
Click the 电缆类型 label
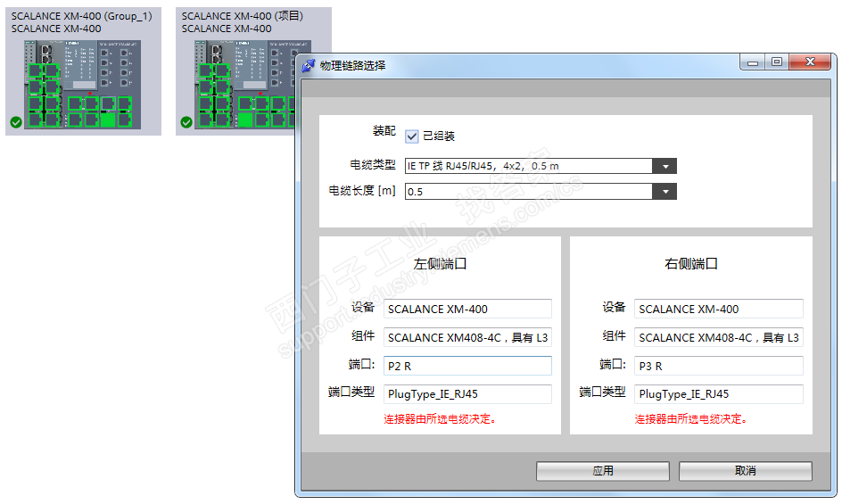point(373,165)
